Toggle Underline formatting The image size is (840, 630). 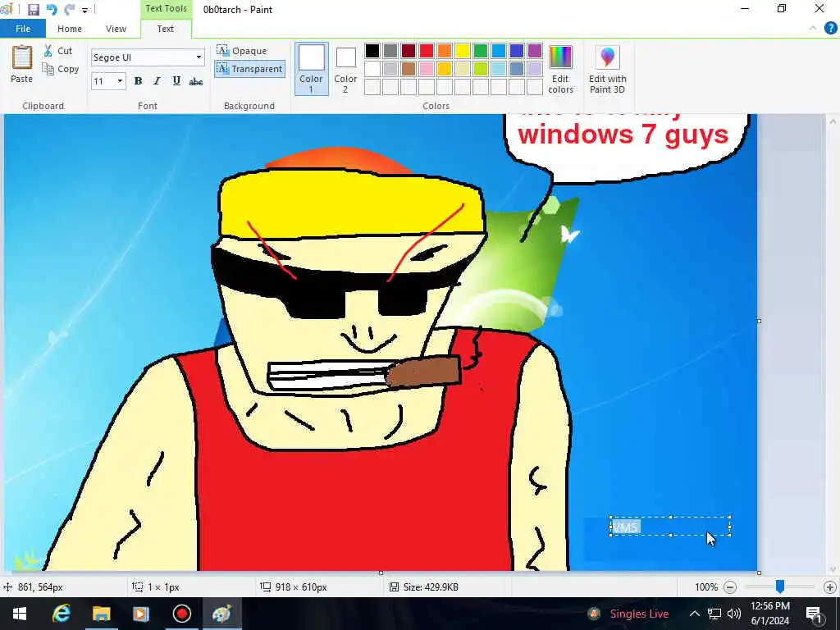click(176, 81)
